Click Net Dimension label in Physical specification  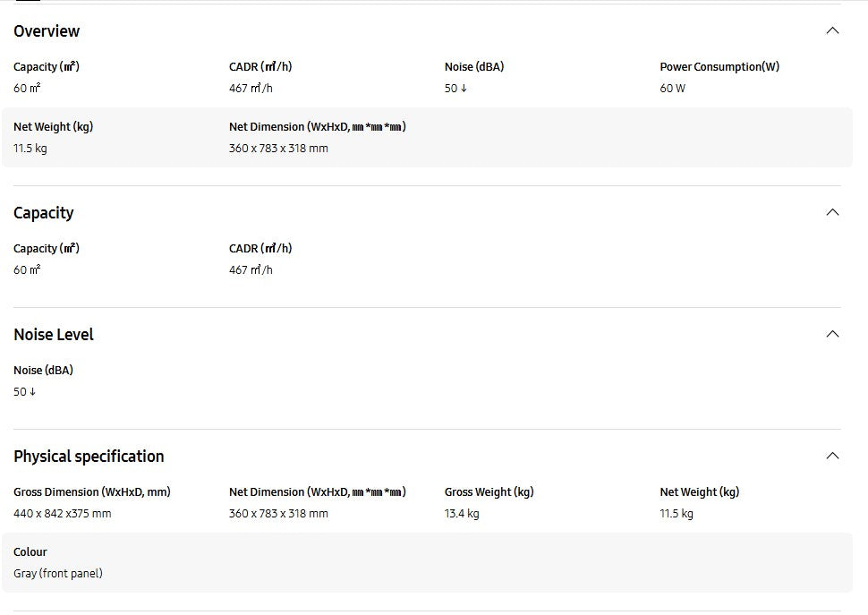(317, 492)
